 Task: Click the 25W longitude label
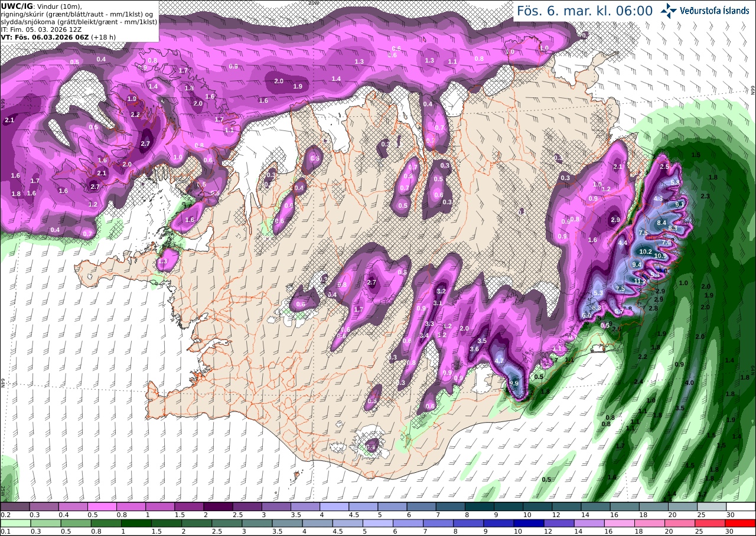tap(3, 491)
